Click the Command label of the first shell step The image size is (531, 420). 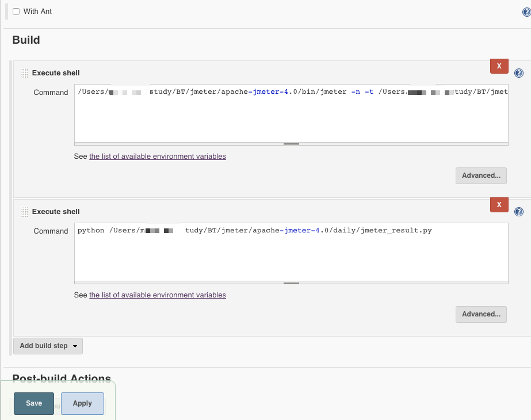(51, 92)
